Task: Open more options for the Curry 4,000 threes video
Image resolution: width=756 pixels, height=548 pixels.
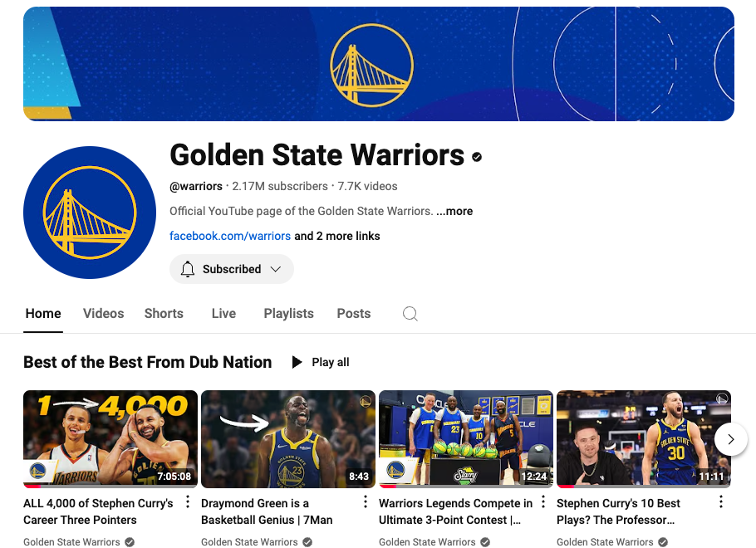Action: [188, 502]
